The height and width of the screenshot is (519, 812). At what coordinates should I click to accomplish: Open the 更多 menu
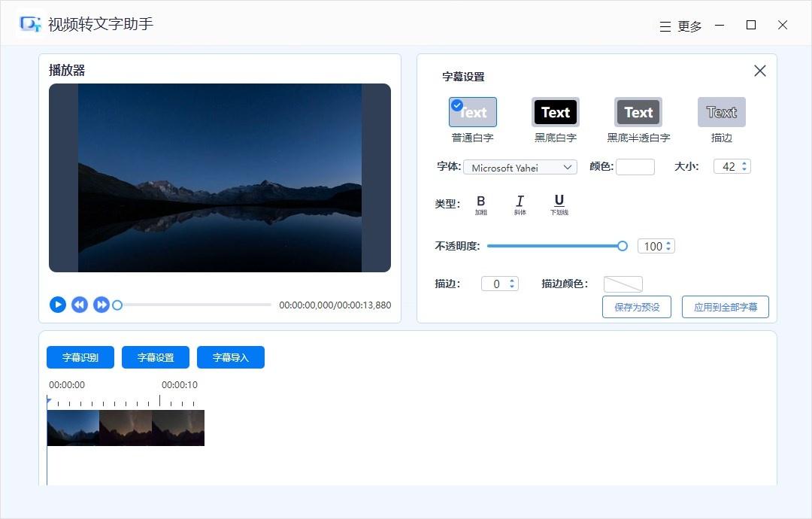[680, 26]
